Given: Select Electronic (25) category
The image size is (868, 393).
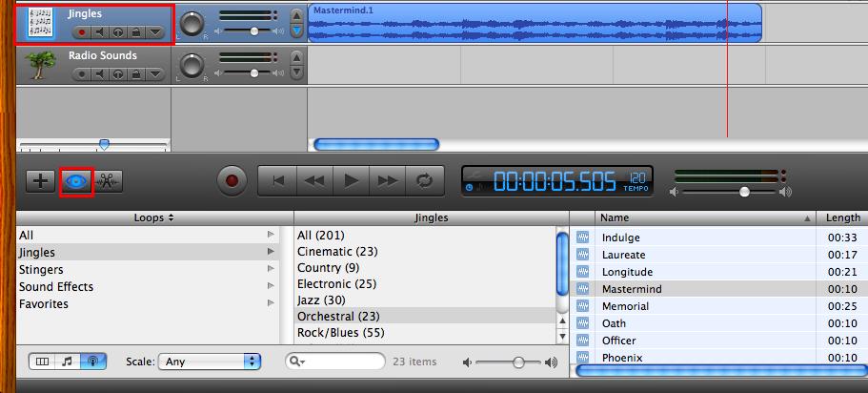Looking at the screenshot, I should (425, 284).
